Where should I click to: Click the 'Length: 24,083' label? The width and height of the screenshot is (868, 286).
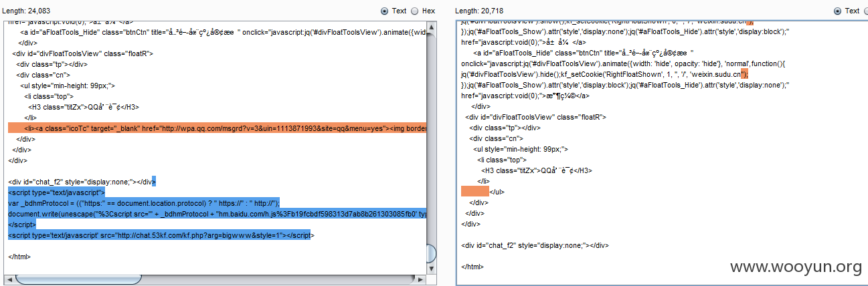click(27, 11)
